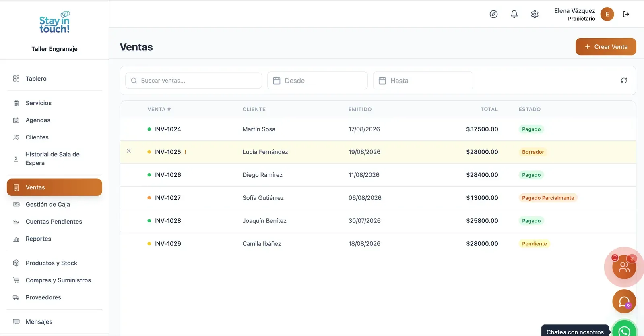The image size is (644, 336).
Task: Open Mensajes in the sidebar
Action: [55, 322]
